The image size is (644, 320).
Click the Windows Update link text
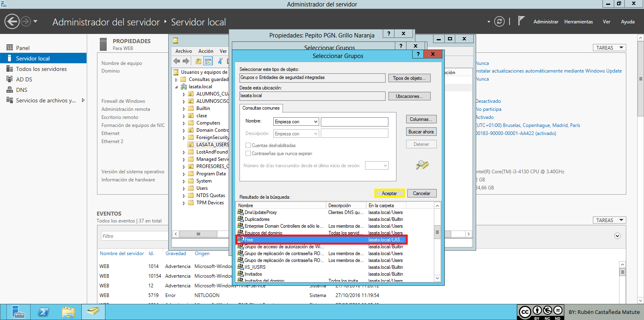click(549, 71)
